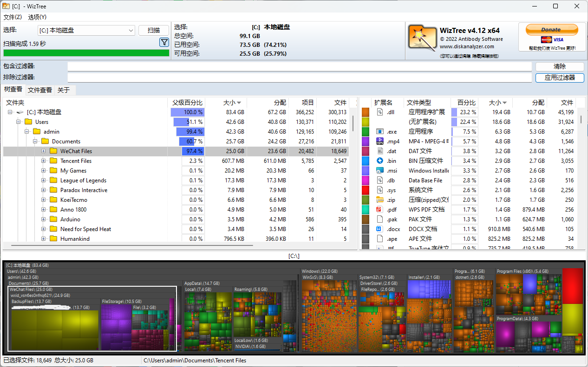This screenshot has width=588, height=367.
Task: Open the 文件(Z) menu
Action: pos(13,17)
